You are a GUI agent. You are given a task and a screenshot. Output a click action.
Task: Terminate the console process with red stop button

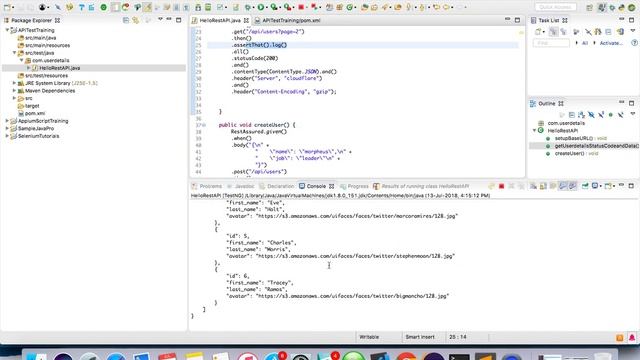tap(502, 186)
